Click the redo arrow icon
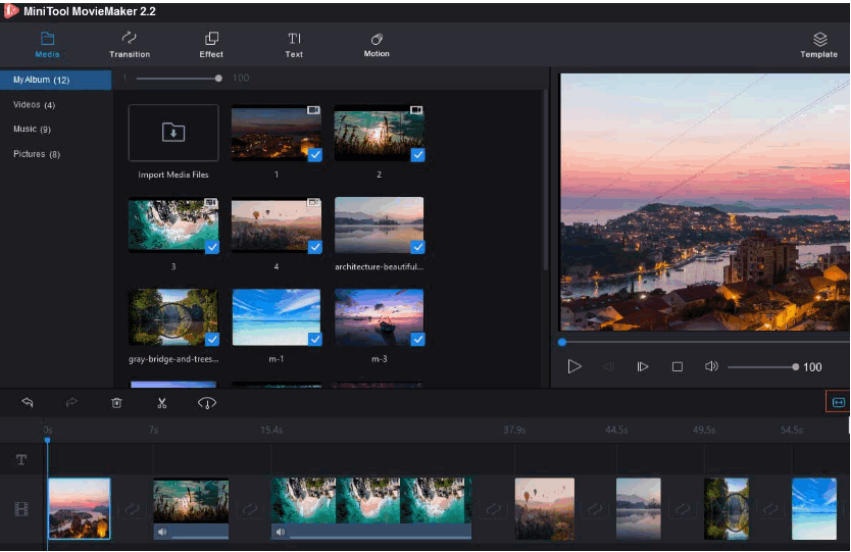 click(71, 403)
